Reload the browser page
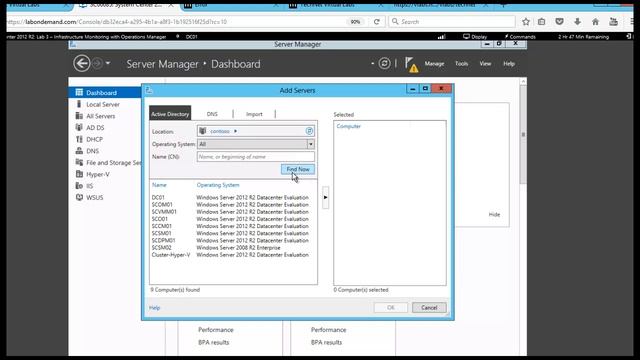640x360 pixels. click(377, 22)
